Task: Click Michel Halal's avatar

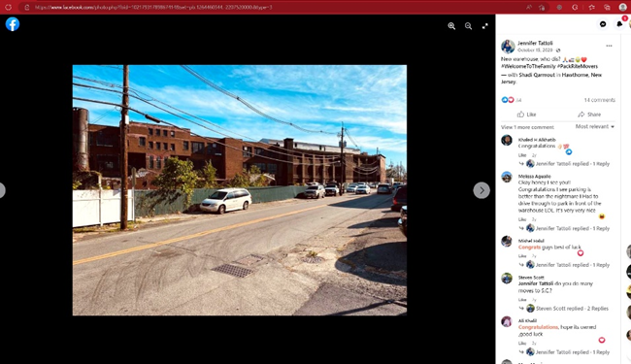Action: tap(507, 241)
